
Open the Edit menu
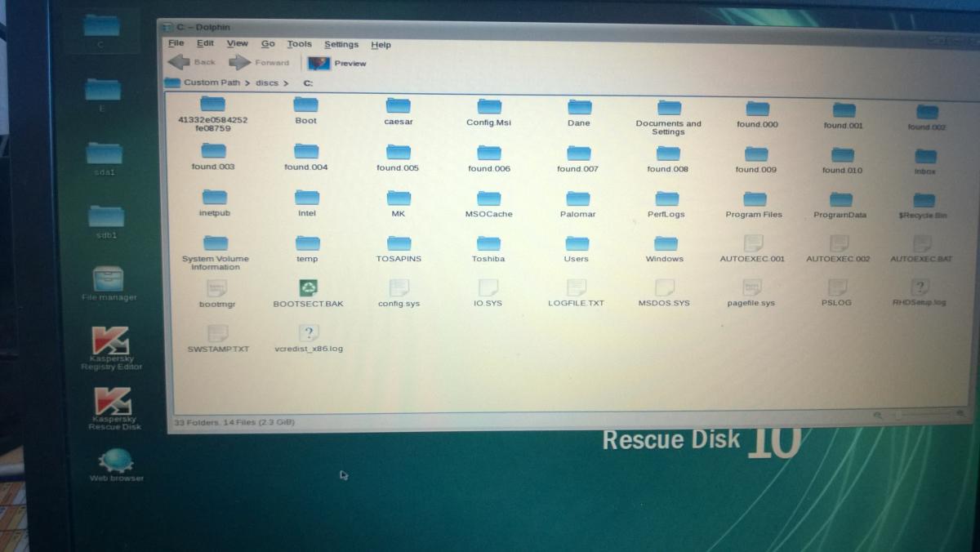coord(205,43)
